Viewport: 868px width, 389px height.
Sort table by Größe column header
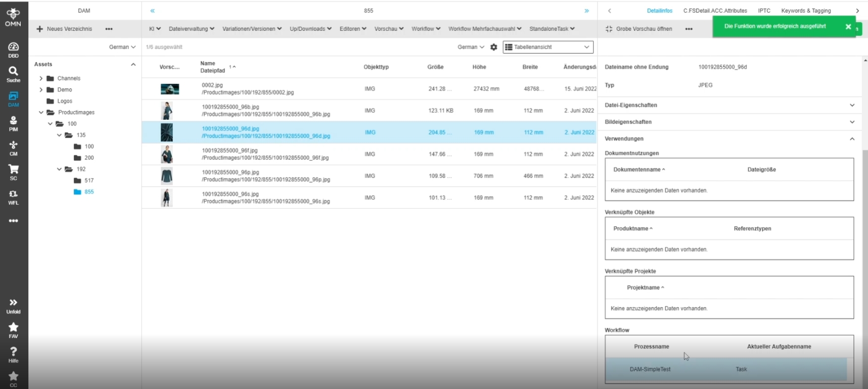435,67
